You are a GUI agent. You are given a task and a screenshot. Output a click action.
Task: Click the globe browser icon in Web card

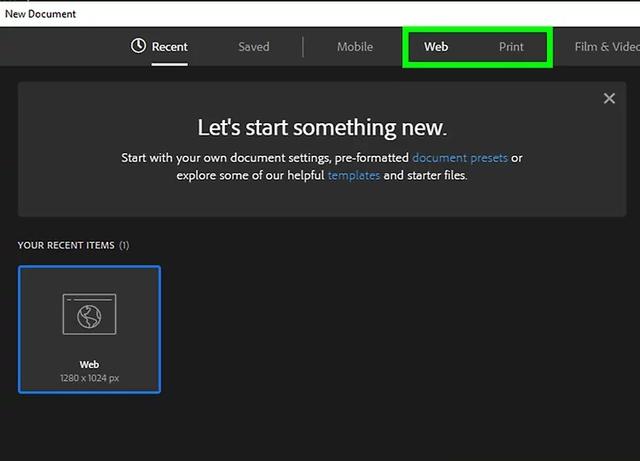click(x=89, y=314)
